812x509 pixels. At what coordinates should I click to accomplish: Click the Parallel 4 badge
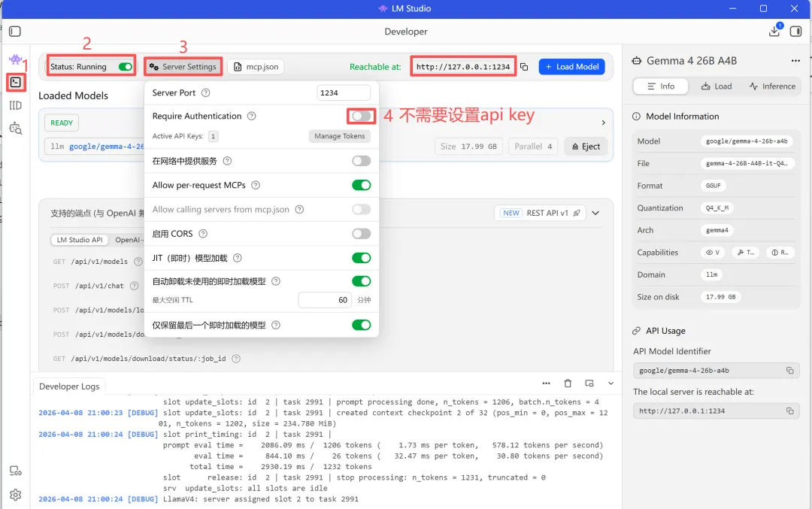pos(533,147)
